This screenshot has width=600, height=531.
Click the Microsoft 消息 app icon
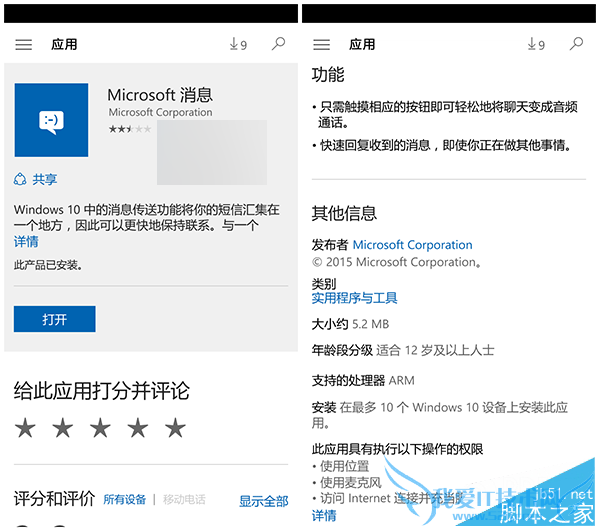(x=51, y=120)
